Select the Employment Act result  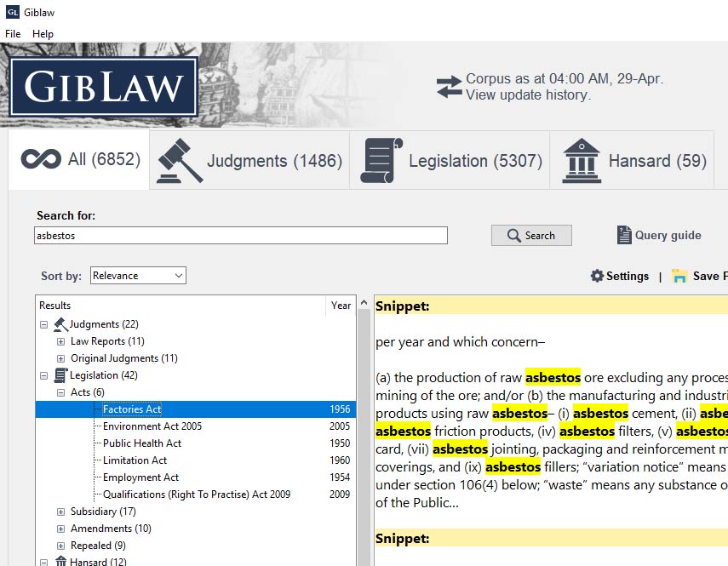coord(196,477)
